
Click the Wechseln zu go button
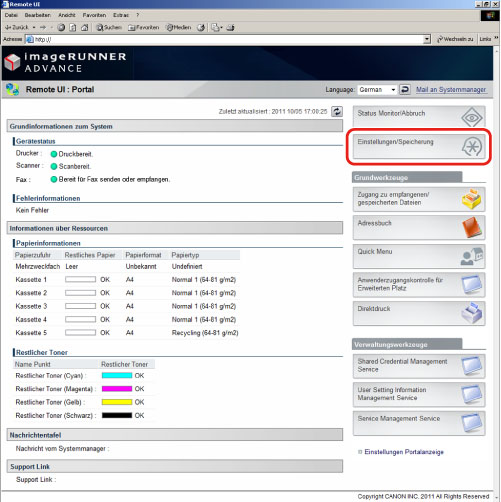pos(455,39)
